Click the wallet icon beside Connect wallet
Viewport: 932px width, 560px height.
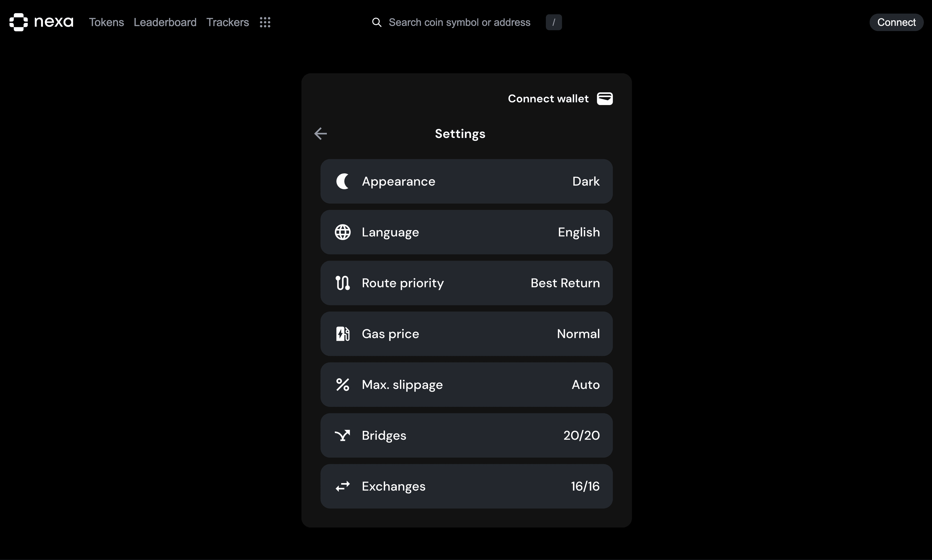[x=604, y=99]
